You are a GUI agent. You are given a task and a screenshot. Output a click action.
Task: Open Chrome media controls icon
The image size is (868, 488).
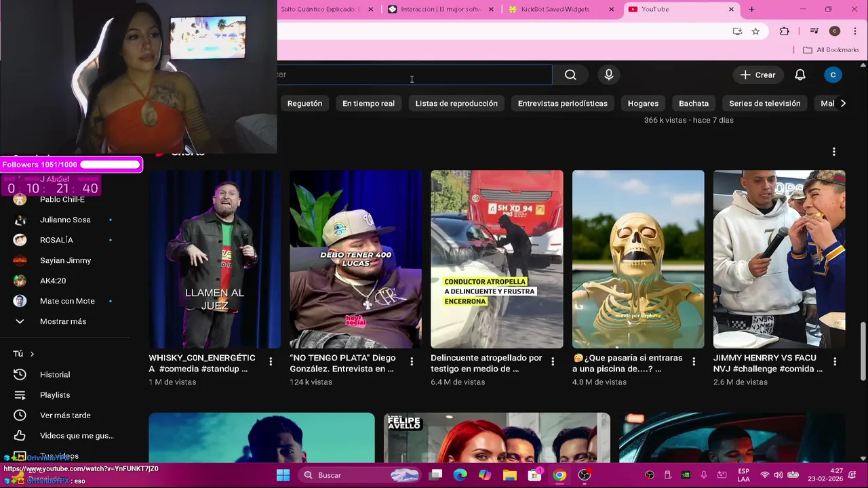(x=814, y=31)
